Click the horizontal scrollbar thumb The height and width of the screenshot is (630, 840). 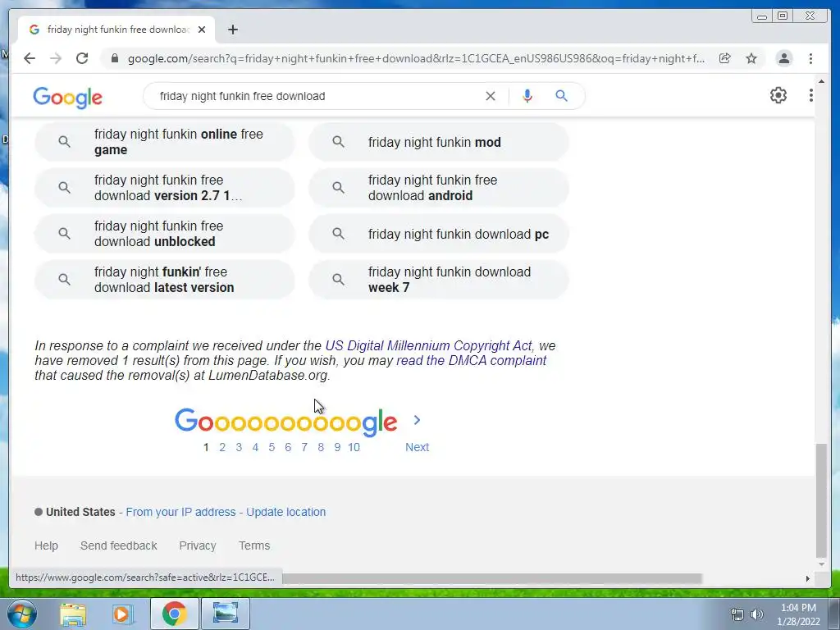coord(492,578)
